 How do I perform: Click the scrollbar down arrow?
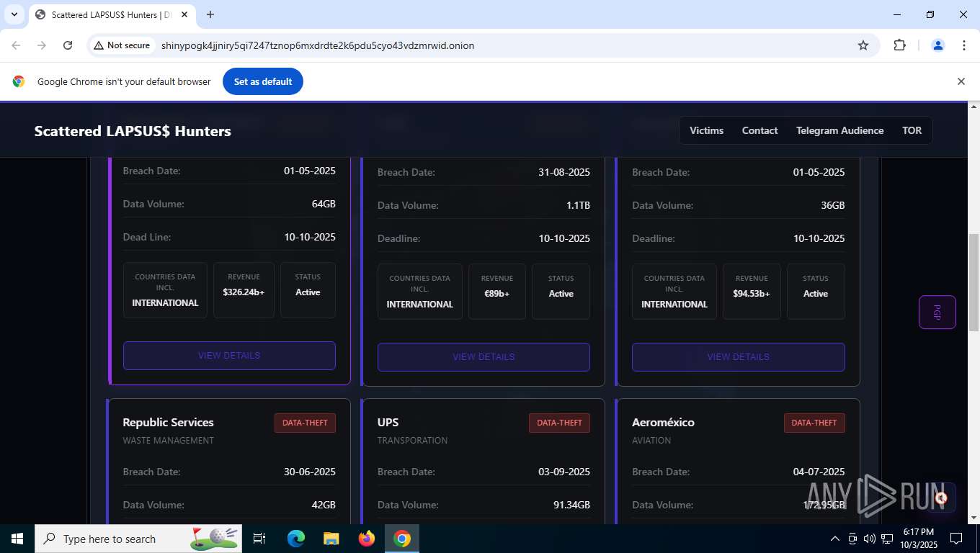pyautogui.click(x=974, y=518)
